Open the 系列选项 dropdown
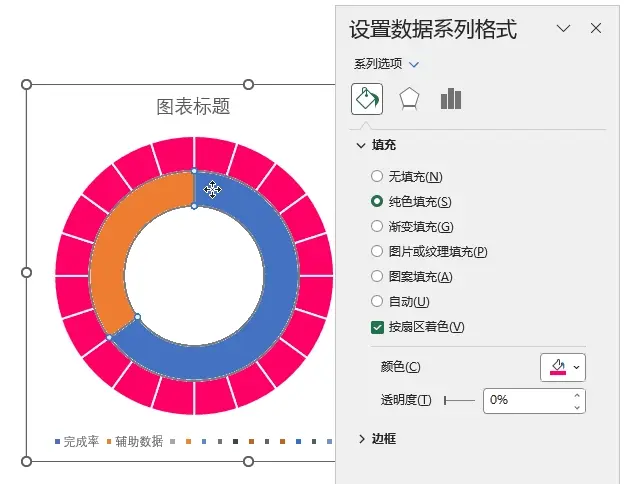This screenshot has height=484, width=639. (386, 64)
